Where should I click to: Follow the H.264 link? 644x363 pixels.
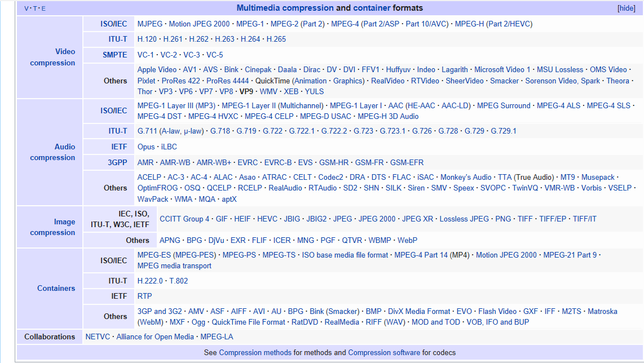(x=250, y=39)
